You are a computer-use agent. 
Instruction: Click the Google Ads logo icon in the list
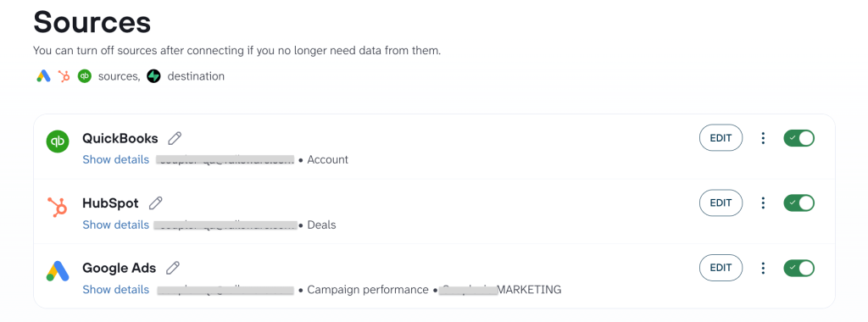[x=58, y=270]
